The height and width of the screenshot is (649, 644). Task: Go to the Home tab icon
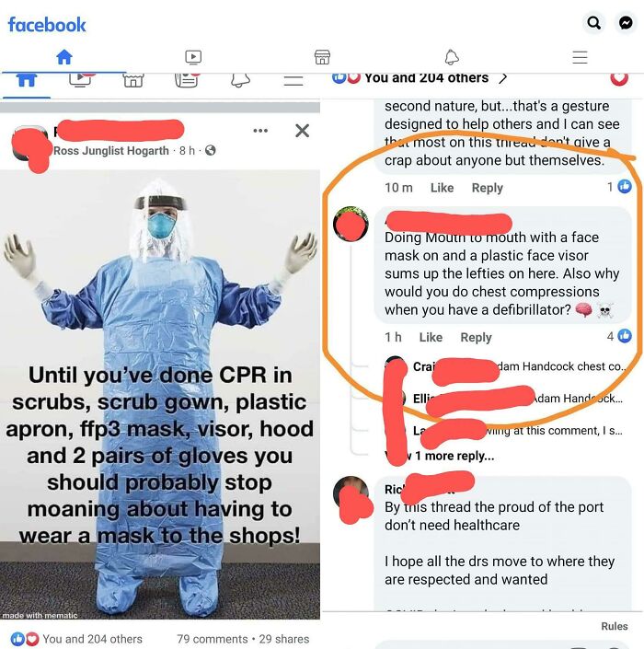pos(64,57)
